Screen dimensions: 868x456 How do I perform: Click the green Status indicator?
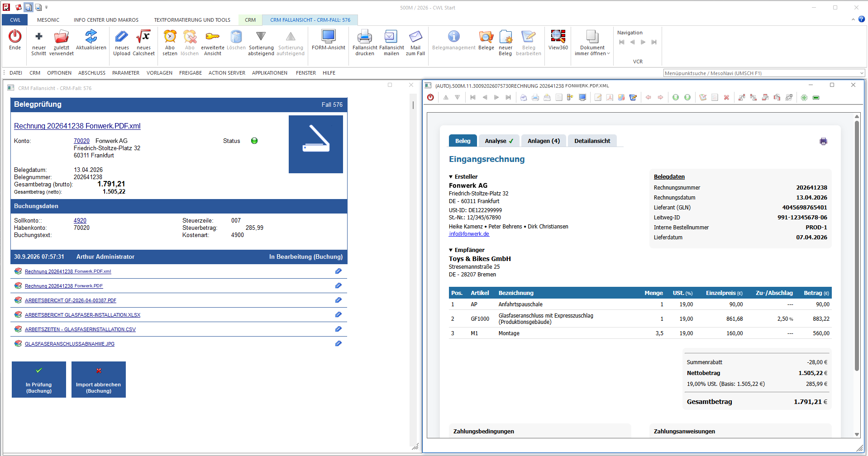pos(254,141)
